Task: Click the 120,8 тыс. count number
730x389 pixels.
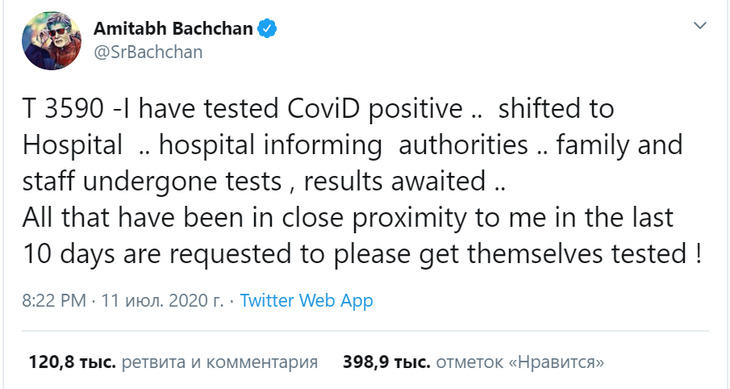Action: [x=72, y=362]
